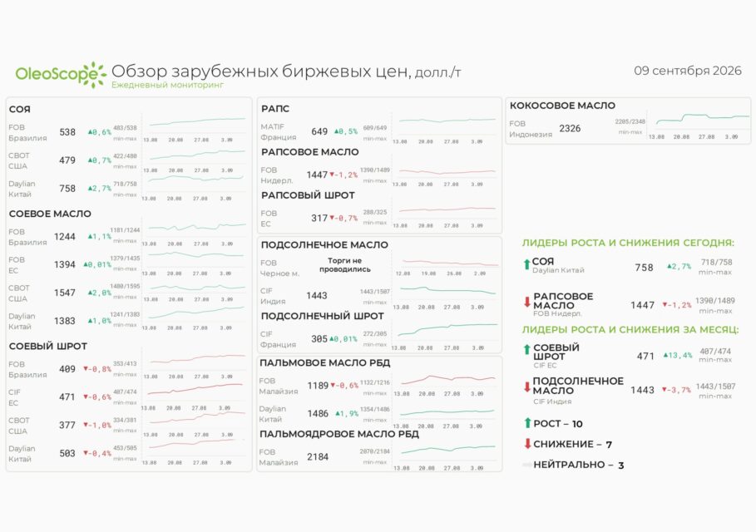Image resolution: width=756 pixels, height=532 pixels.
Task: Select the ПОДСОЛНЕЧНЫЙ ШРОТ section heading
Action: tap(323, 317)
